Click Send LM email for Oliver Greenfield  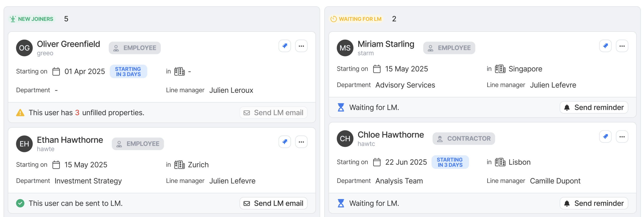[x=273, y=113]
